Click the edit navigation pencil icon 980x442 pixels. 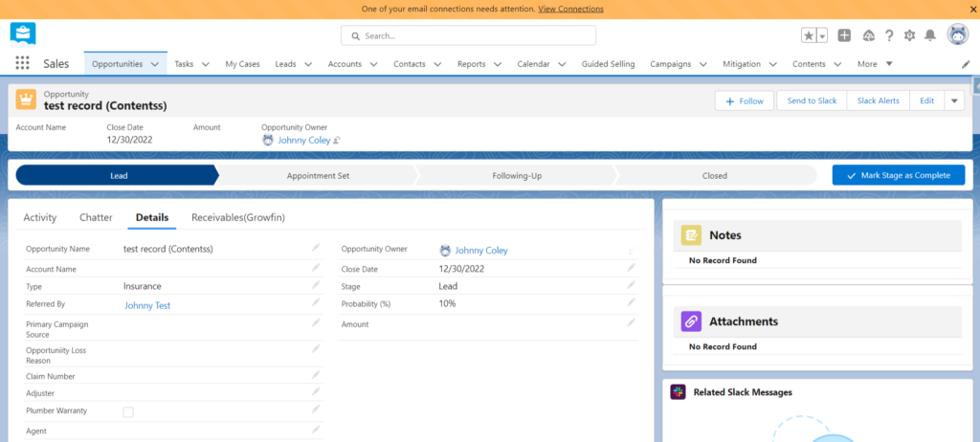click(x=966, y=64)
